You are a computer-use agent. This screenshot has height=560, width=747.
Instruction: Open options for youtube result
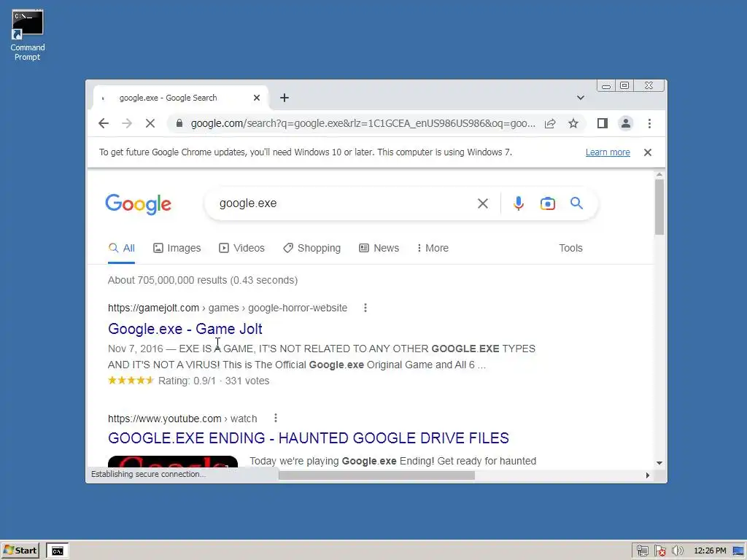275,418
